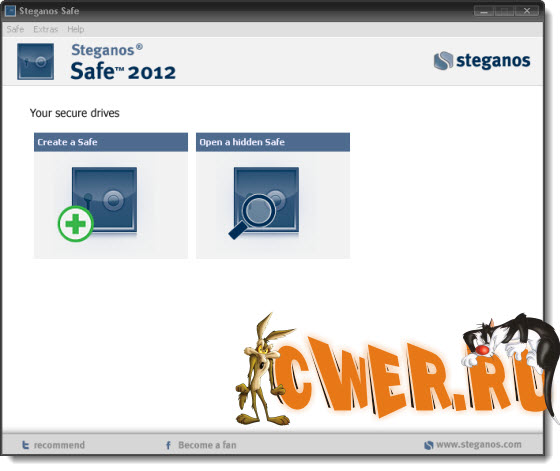Click the app icon in title bar
This screenshot has height=471, width=560.
coord(10,11)
